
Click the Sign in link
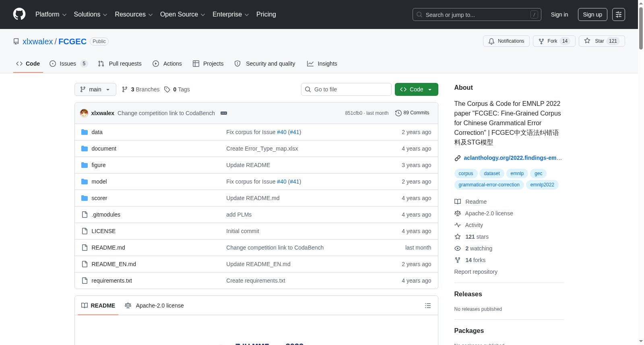pos(559,14)
